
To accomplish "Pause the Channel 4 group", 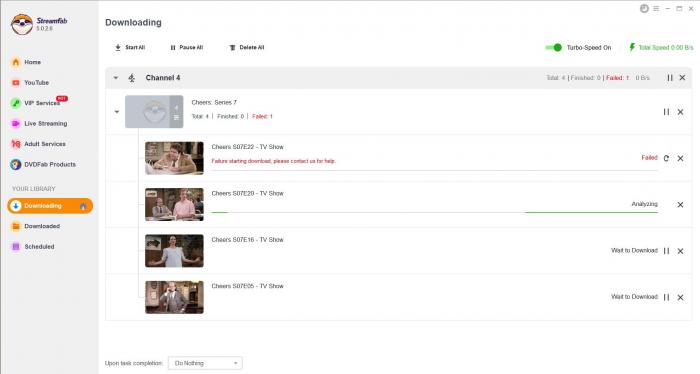I will tap(670, 78).
